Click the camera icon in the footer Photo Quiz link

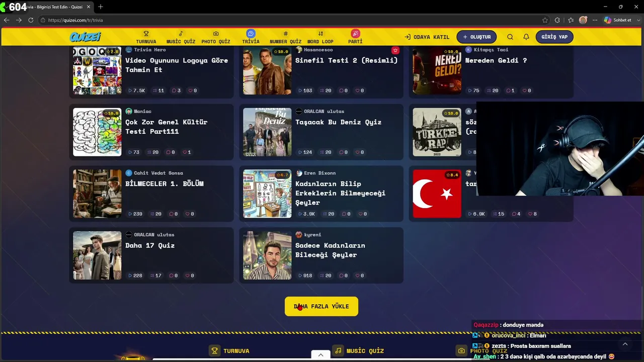461,351
